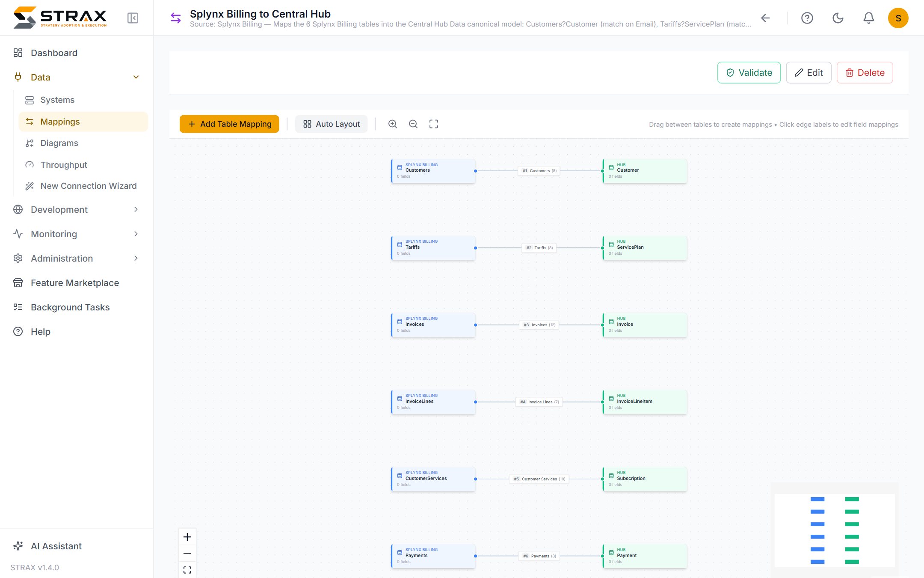Image resolution: width=924 pixels, height=578 pixels.
Task: Select Hub Subscription node
Action: point(645,479)
